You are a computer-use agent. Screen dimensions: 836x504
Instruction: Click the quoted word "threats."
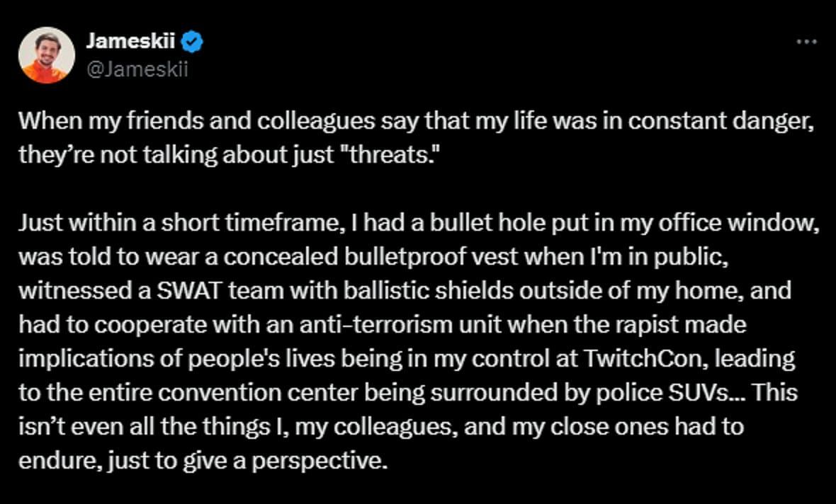388,155
